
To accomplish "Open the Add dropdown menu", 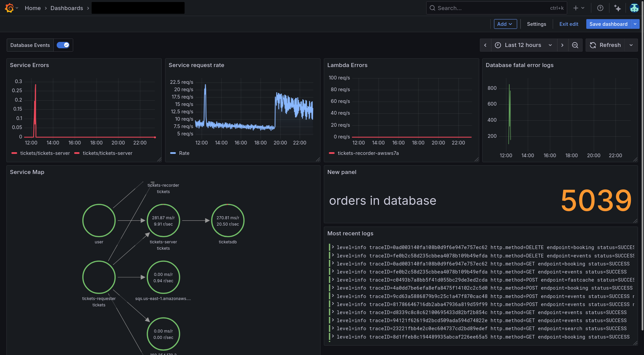I will [505, 24].
